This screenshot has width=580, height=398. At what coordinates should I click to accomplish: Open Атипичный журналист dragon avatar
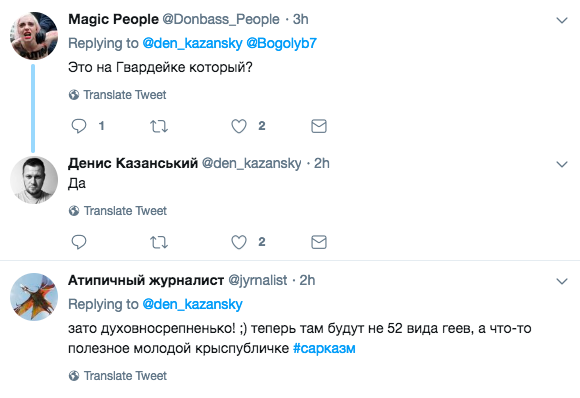34,297
